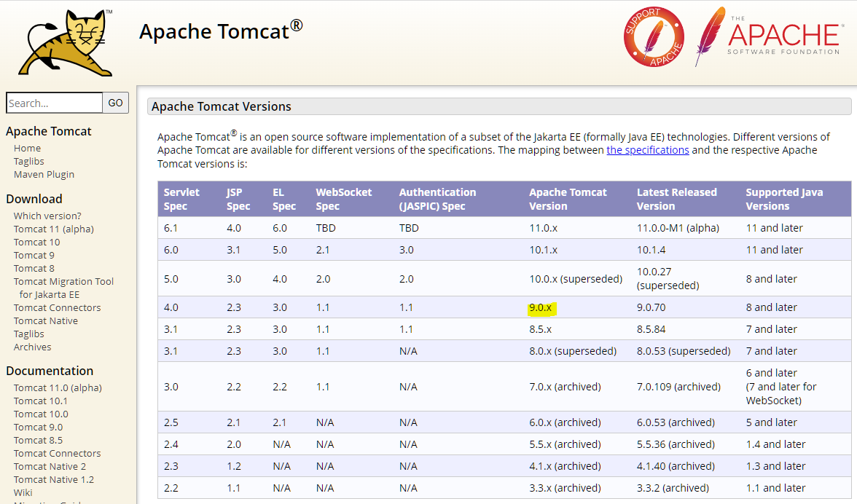Click the 11.0.x version cell
The image size is (857, 504).
click(544, 228)
